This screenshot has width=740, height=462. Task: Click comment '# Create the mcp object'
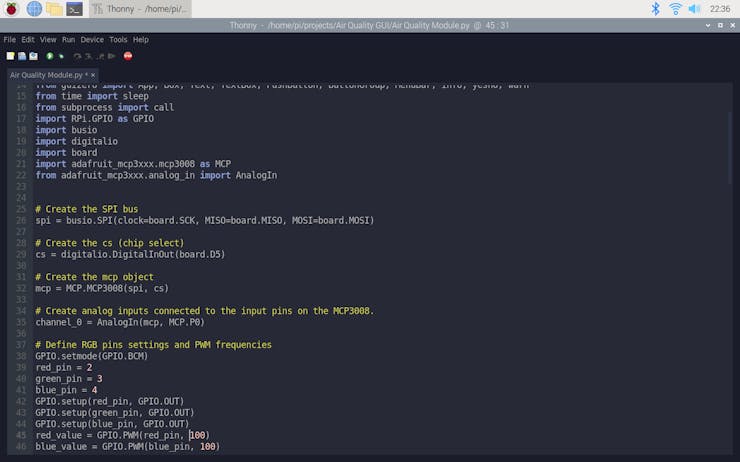(x=94, y=277)
